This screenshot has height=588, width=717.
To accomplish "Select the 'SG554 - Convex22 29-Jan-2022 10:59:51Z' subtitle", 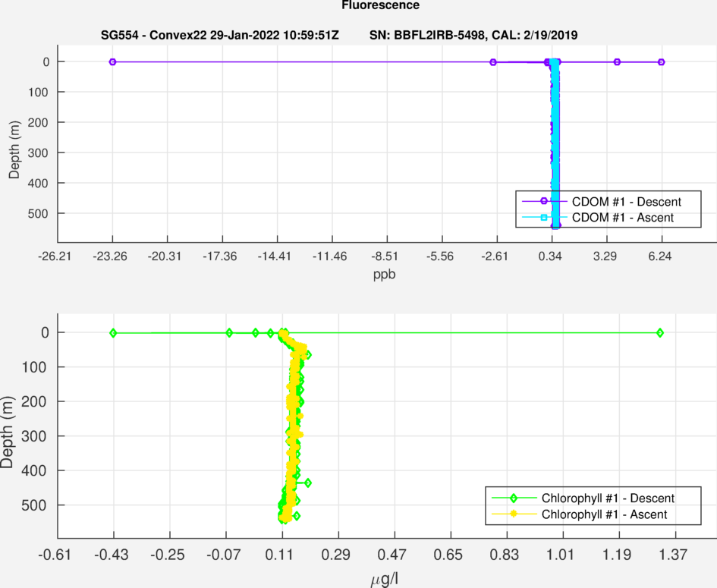I will (x=220, y=35).
